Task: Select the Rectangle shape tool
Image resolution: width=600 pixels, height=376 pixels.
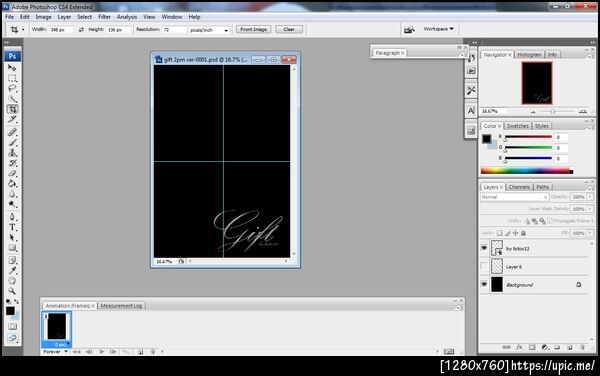Action: click(x=12, y=248)
